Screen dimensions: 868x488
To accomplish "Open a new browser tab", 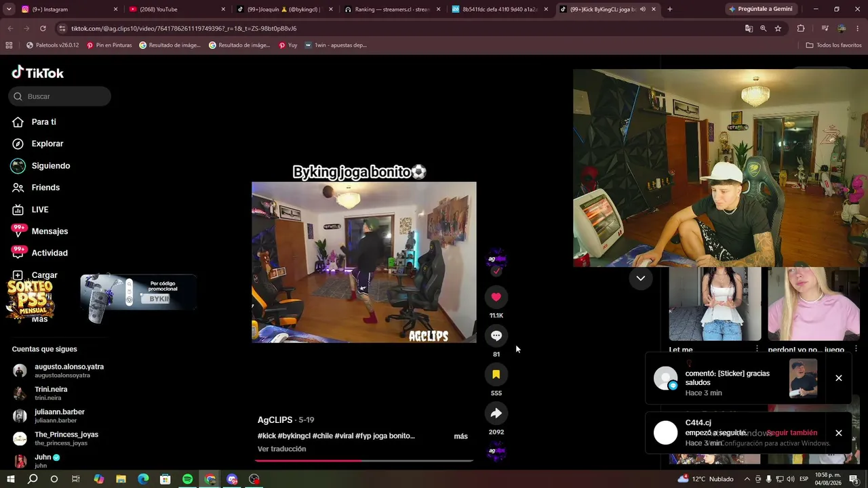I will [670, 9].
